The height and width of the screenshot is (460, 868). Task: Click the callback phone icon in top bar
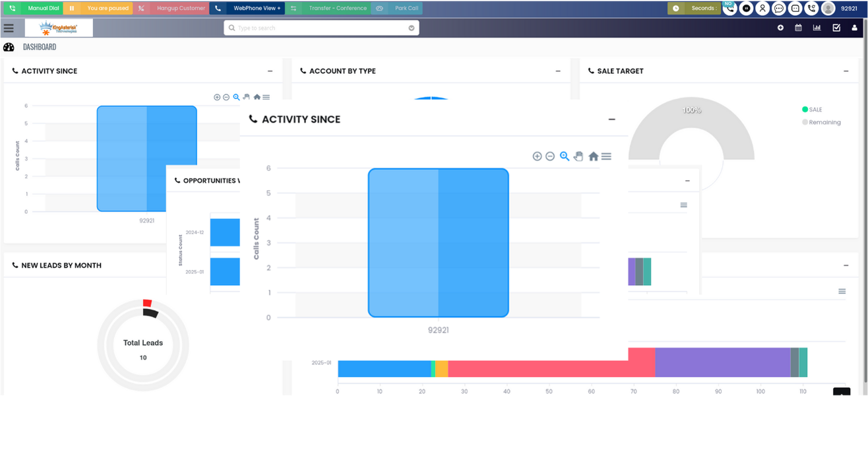point(811,9)
